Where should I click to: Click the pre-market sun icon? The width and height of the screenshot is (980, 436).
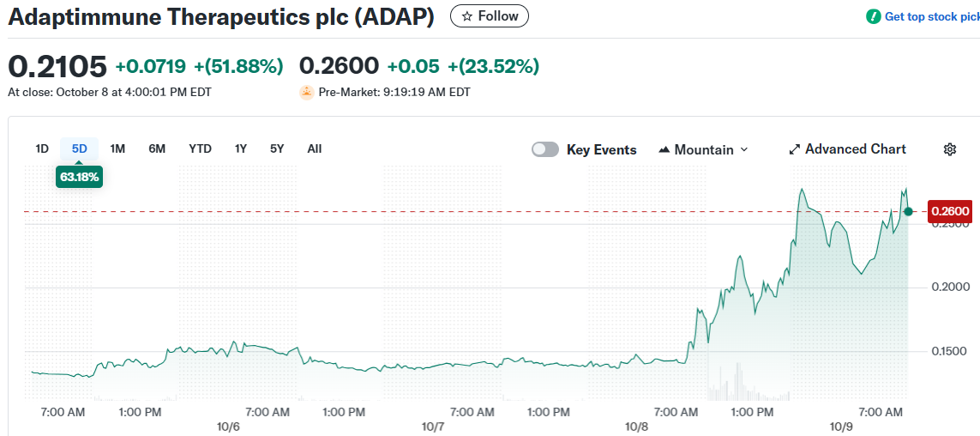coord(307,92)
